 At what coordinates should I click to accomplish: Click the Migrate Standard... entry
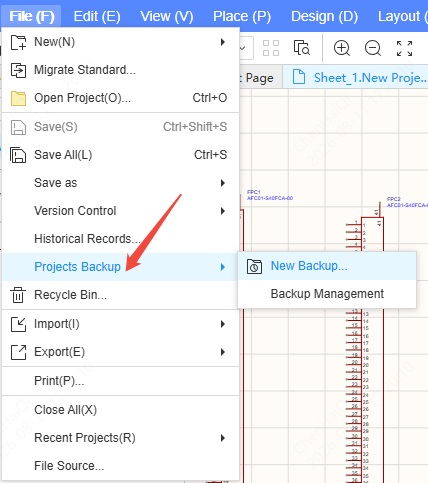tap(121, 70)
